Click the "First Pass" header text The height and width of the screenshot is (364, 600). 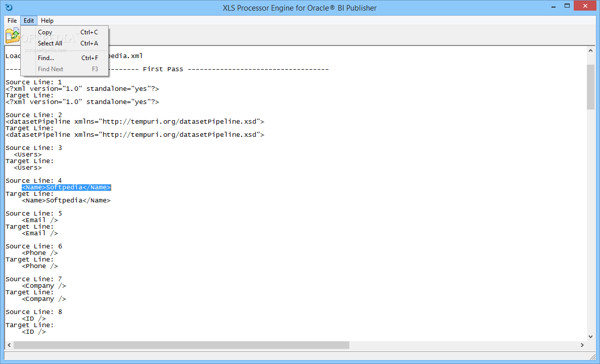coord(163,69)
